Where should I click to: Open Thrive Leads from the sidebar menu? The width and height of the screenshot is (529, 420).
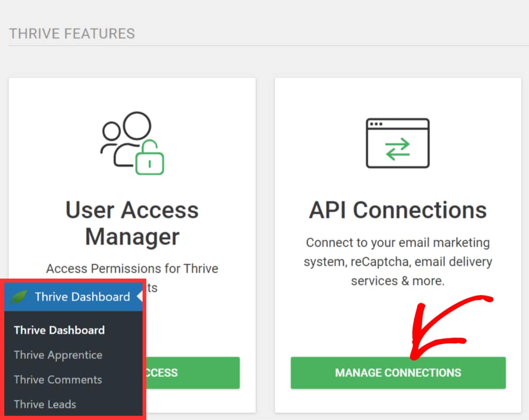45,404
